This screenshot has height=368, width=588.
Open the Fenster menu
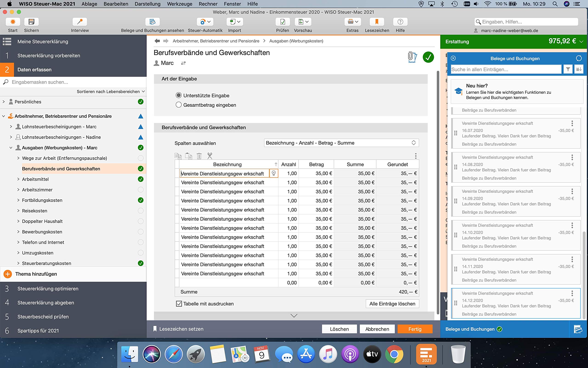232,4
